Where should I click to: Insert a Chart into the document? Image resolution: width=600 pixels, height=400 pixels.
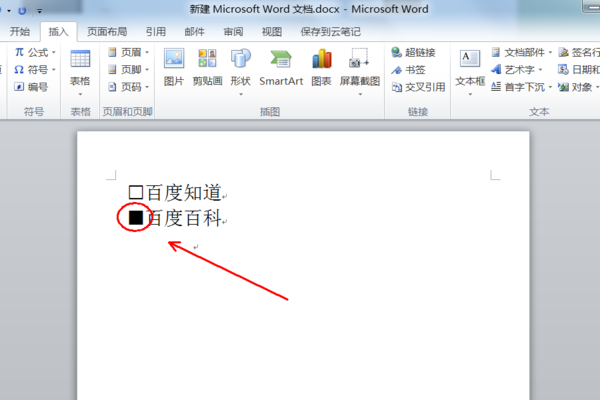[x=321, y=67]
